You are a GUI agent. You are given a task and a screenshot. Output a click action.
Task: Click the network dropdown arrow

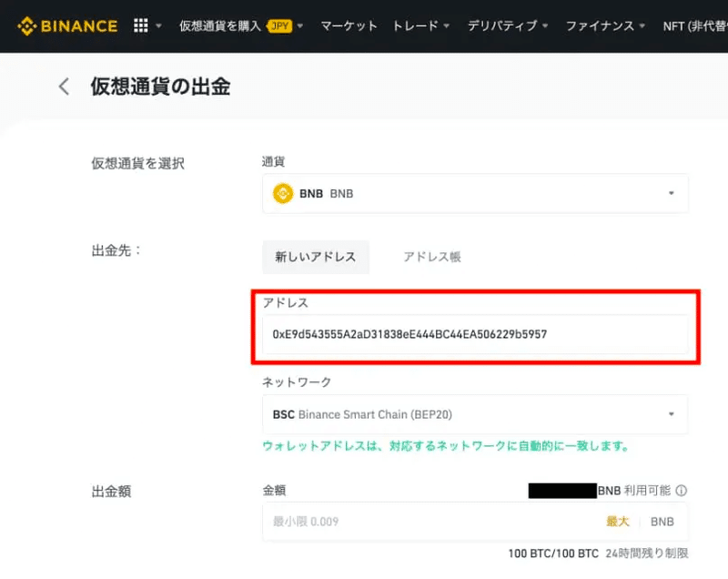(x=672, y=414)
